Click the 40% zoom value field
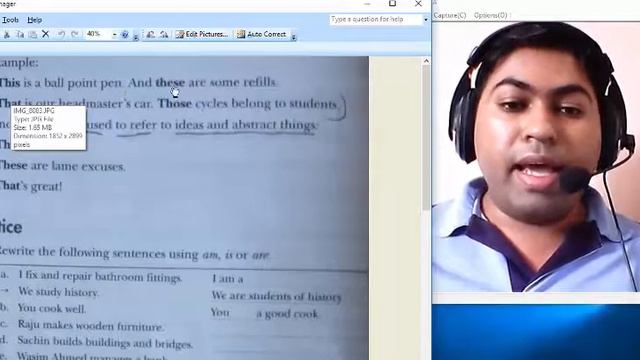Viewport: 640px width, 360px height. 98,34
